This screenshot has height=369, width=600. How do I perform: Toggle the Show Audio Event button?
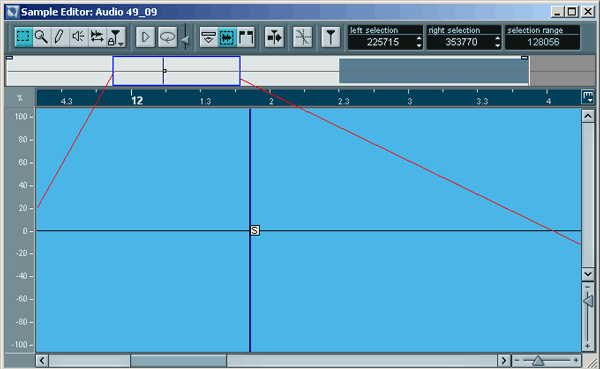(227, 37)
